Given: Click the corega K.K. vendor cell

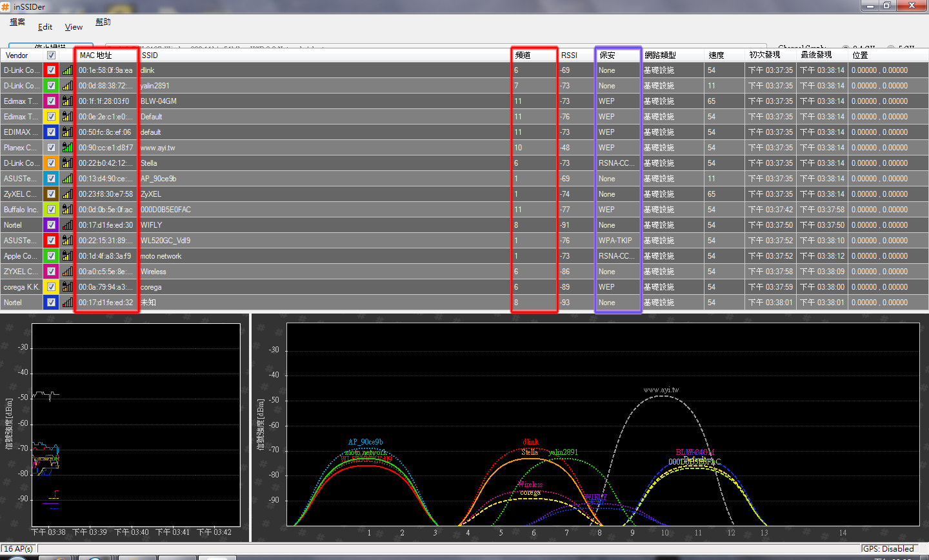Looking at the screenshot, I should pyautogui.click(x=21, y=287).
